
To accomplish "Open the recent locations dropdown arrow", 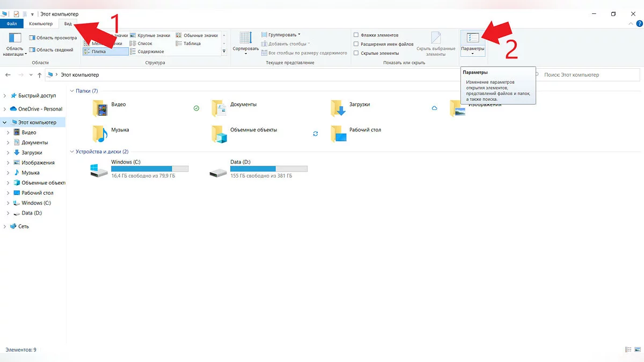I will pos(31,75).
